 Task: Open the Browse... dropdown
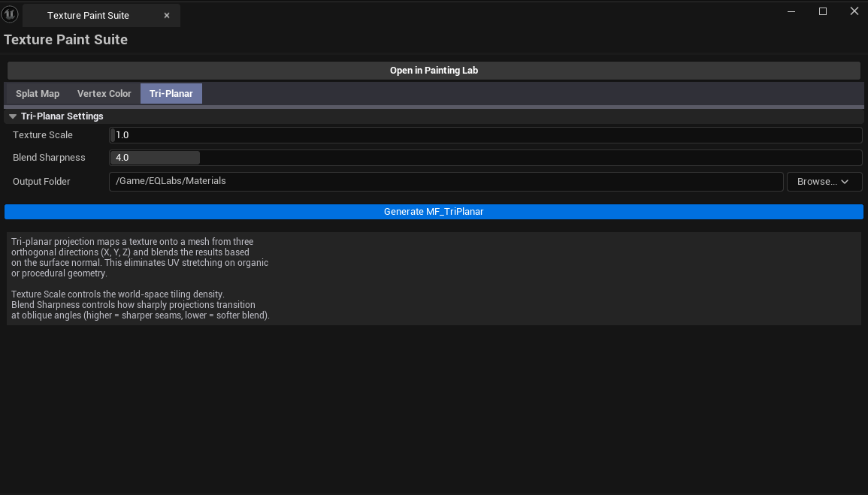(824, 182)
